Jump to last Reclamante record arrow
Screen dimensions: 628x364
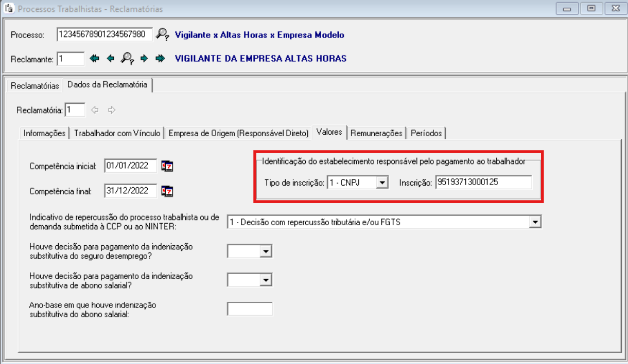point(160,59)
